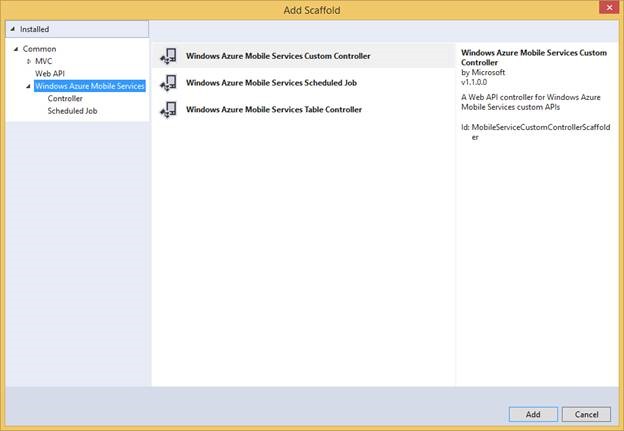Click the Installed header label
The width and height of the screenshot is (624, 431).
[35, 29]
